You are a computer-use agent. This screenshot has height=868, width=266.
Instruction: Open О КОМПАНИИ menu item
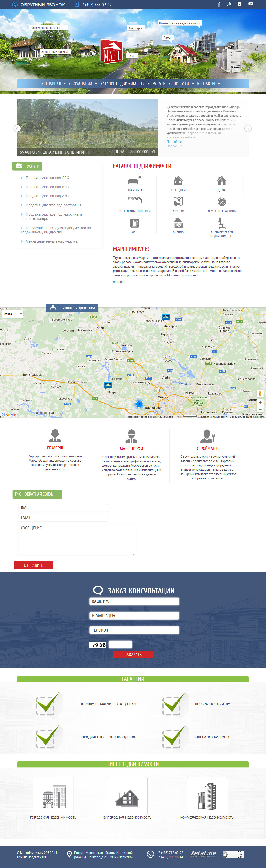[x=80, y=84]
